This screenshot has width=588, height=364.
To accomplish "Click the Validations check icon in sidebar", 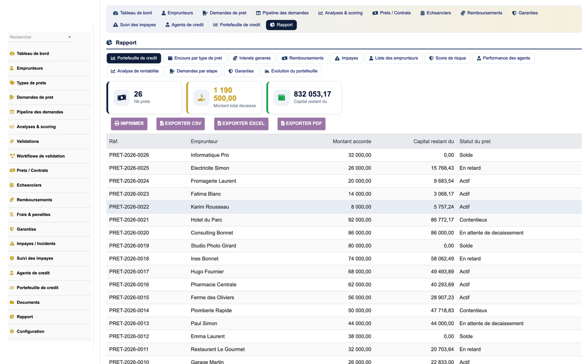I will (12, 141).
